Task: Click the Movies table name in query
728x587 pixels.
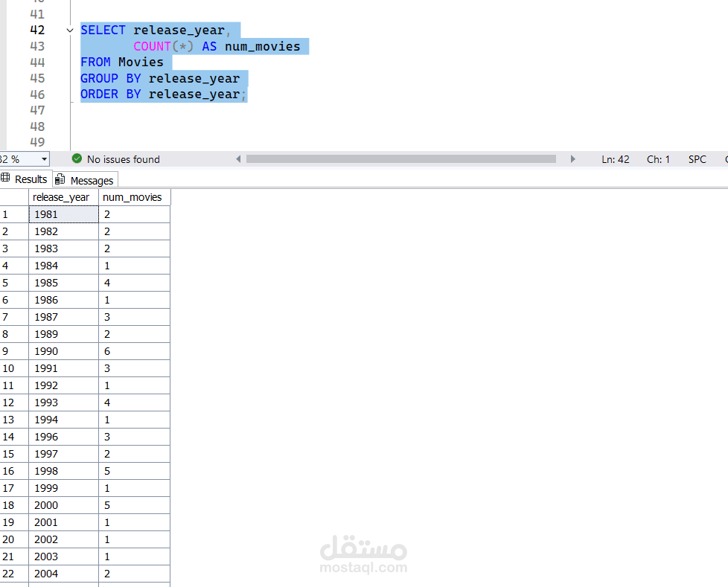Action: [141, 62]
